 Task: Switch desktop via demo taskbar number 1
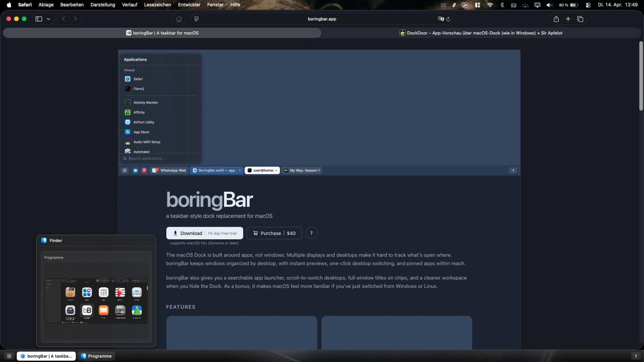[x=513, y=171]
